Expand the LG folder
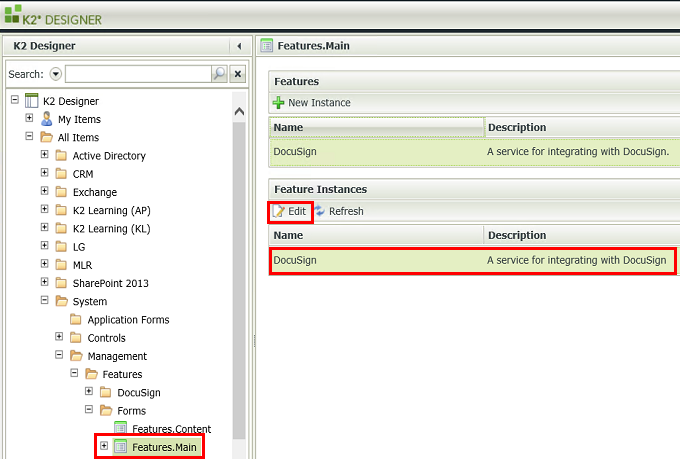 tap(44, 246)
